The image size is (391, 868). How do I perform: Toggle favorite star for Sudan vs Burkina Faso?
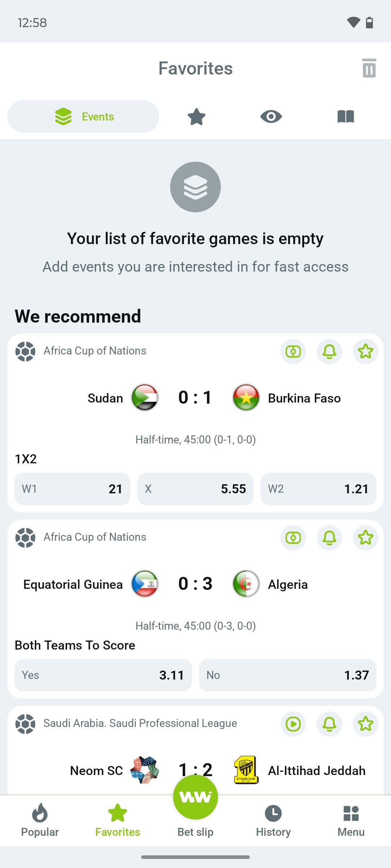(365, 351)
